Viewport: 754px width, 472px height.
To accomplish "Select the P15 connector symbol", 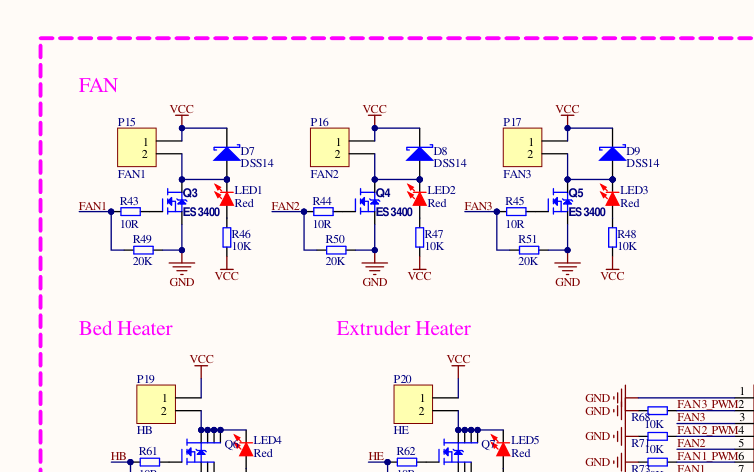I will (x=137, y=148).
